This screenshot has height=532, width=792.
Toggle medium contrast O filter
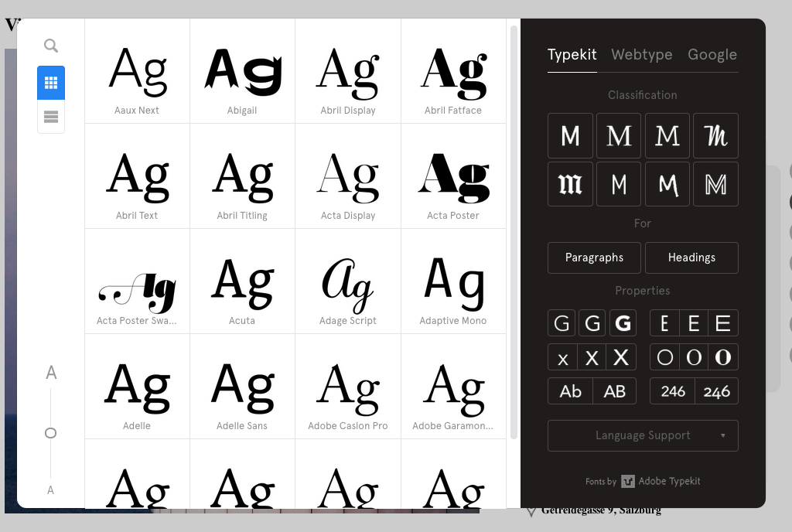pyautogui.click(x=694, y=357)
